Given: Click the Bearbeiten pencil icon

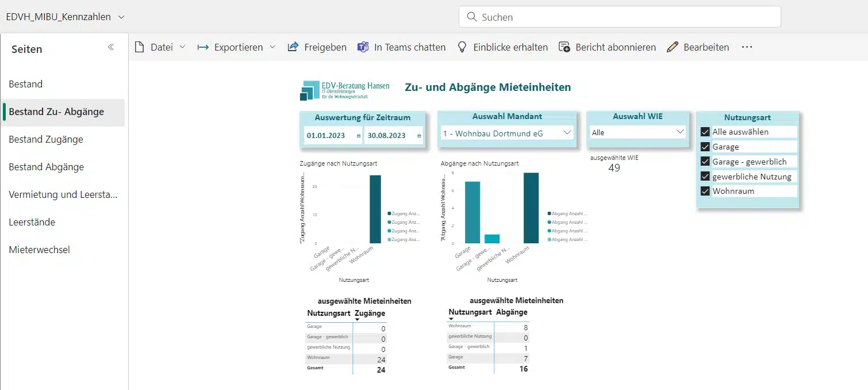Looking at the screenshot, I should tap(673, 47).
